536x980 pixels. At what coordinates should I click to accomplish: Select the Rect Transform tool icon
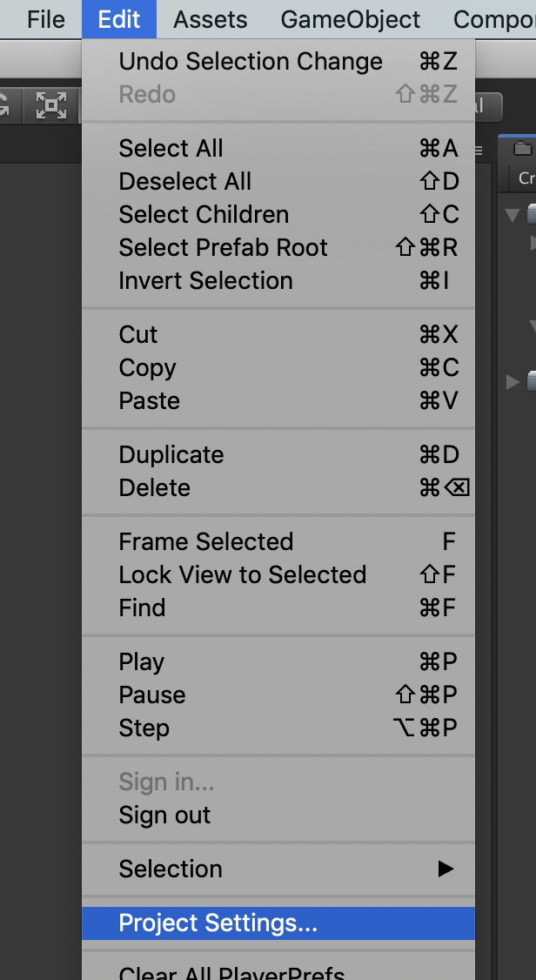[x=51, y=106]
